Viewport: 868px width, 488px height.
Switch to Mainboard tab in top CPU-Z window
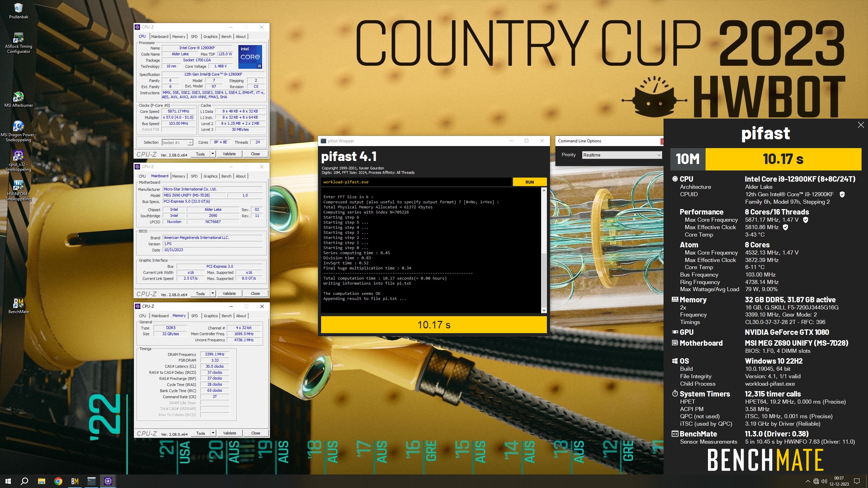point(159,37)
